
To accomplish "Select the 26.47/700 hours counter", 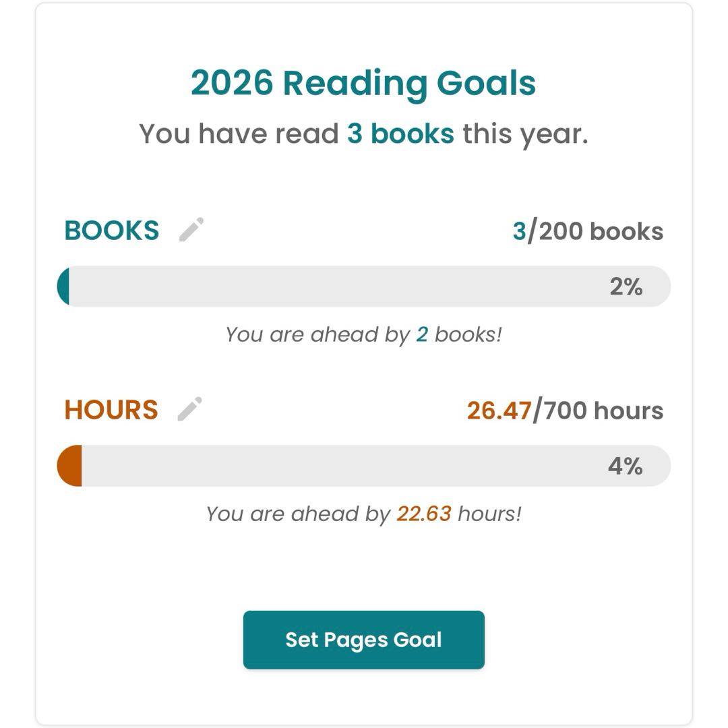I will (x=565, y=411).
